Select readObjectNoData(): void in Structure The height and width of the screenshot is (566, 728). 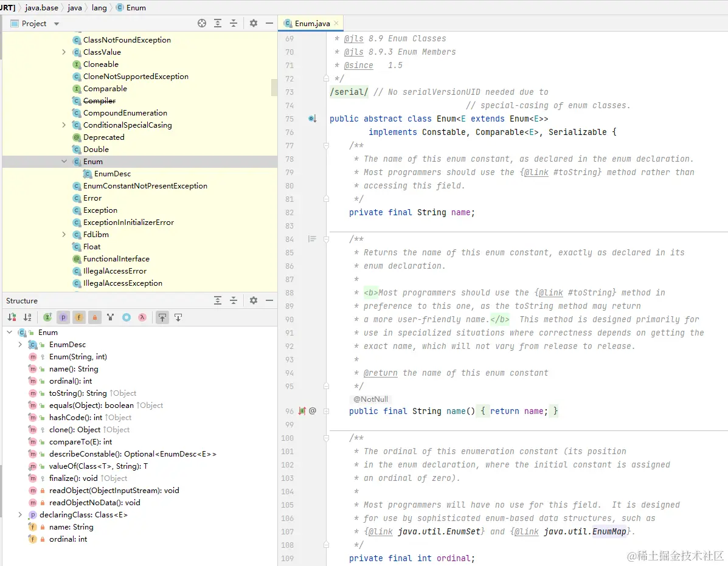tap(95, 502)
